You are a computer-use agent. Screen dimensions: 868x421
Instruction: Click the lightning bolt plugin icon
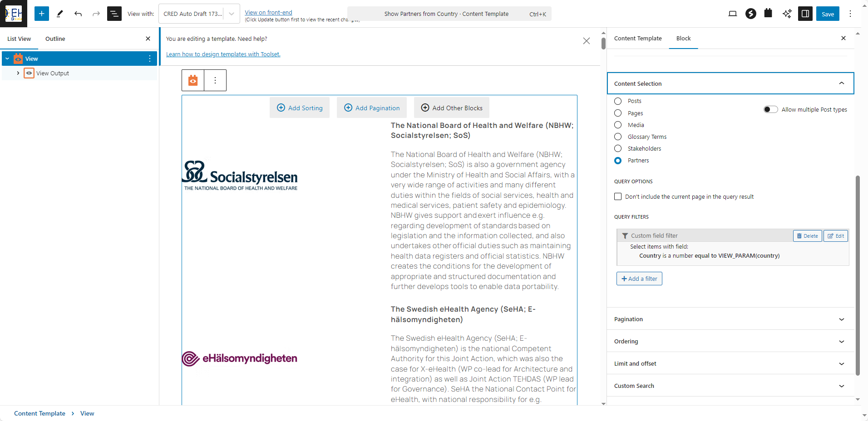(751, 14)
